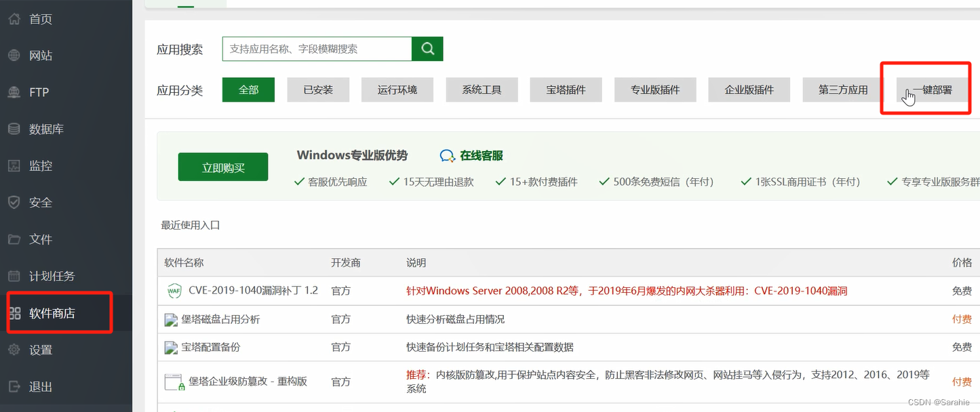Click the grid icon beside 软件商店

(x=14, y=313)
